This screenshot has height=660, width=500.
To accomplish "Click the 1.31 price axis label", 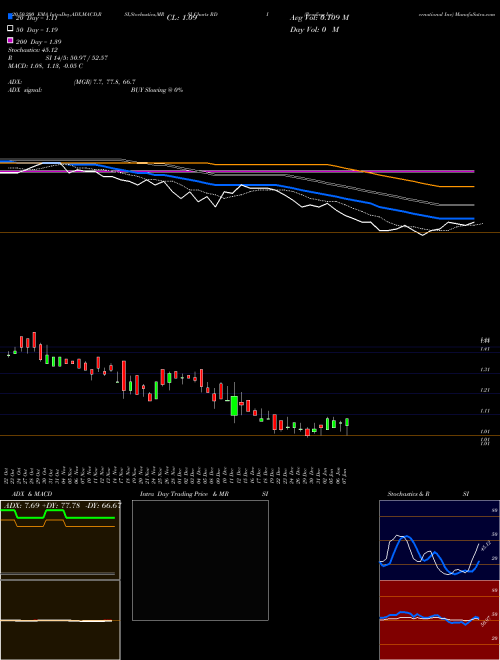I will click(485, 370).
